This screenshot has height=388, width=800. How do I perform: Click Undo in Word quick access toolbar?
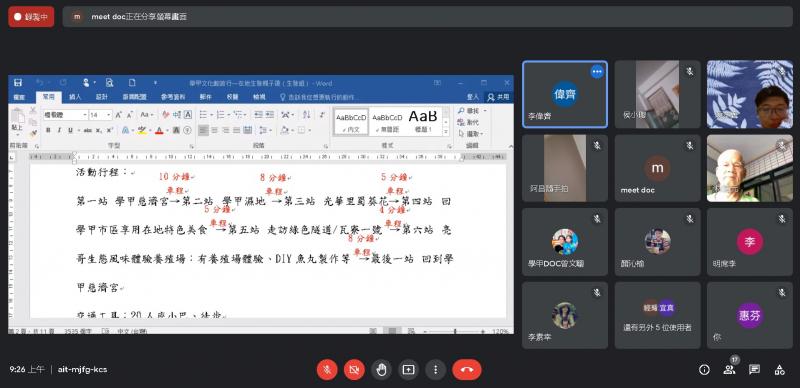click(40, 83)
